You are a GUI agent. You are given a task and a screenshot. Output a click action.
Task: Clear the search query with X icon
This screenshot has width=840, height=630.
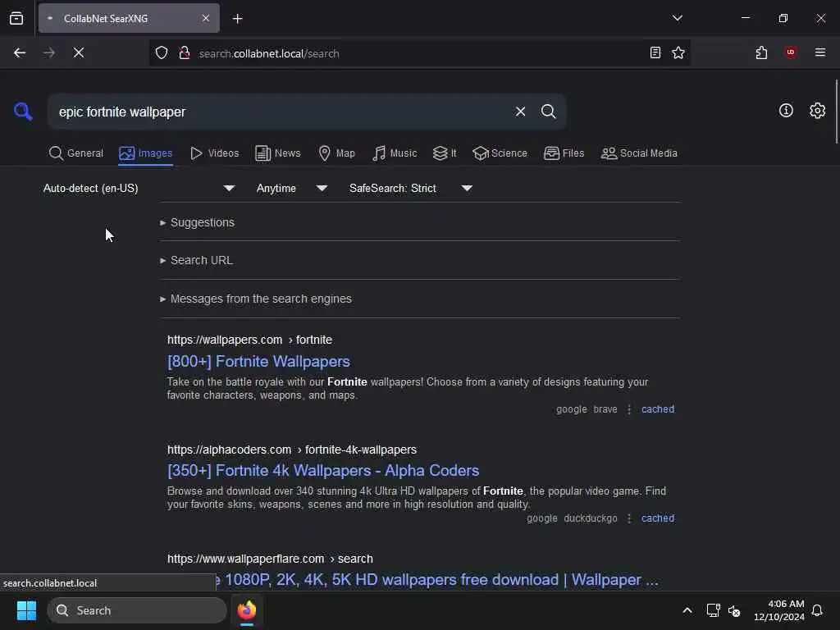[520, 112]
